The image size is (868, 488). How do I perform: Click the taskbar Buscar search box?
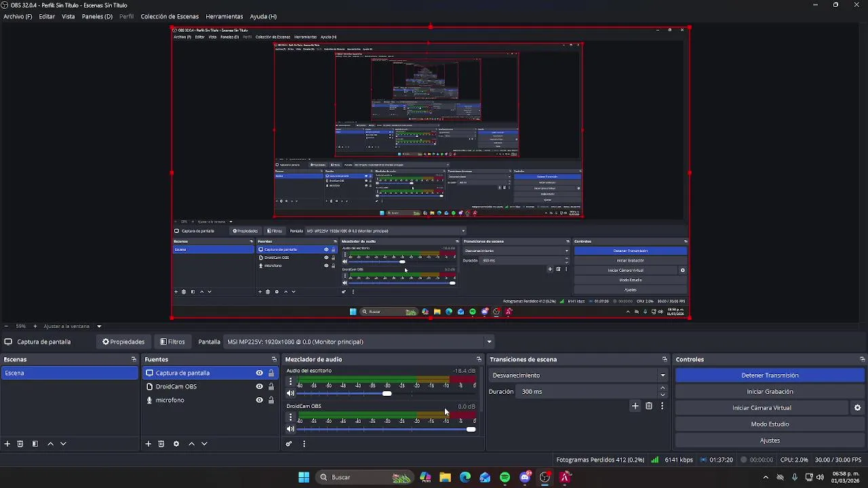(366, 477)
